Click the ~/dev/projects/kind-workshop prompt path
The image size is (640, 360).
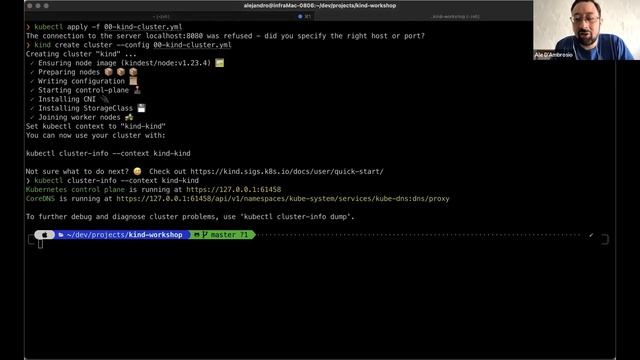[124, 235]
